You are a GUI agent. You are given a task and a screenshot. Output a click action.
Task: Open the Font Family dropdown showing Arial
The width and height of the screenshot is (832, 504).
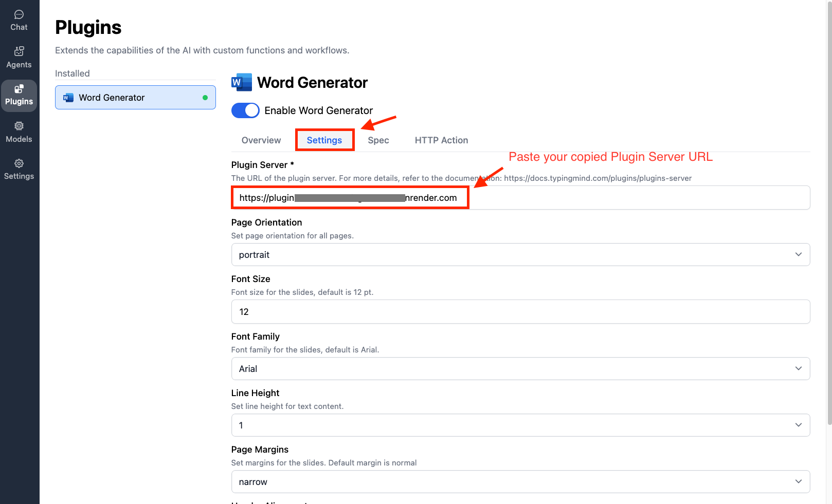520,369
